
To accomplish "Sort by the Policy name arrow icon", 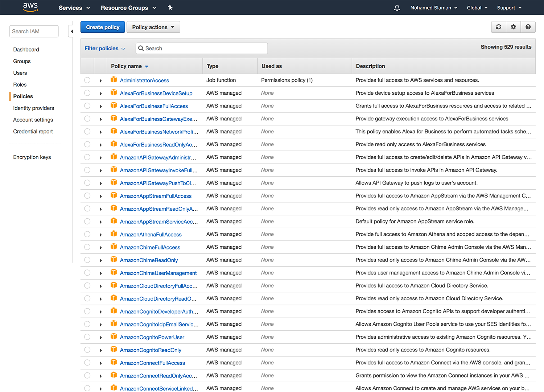I will [147, 66].
